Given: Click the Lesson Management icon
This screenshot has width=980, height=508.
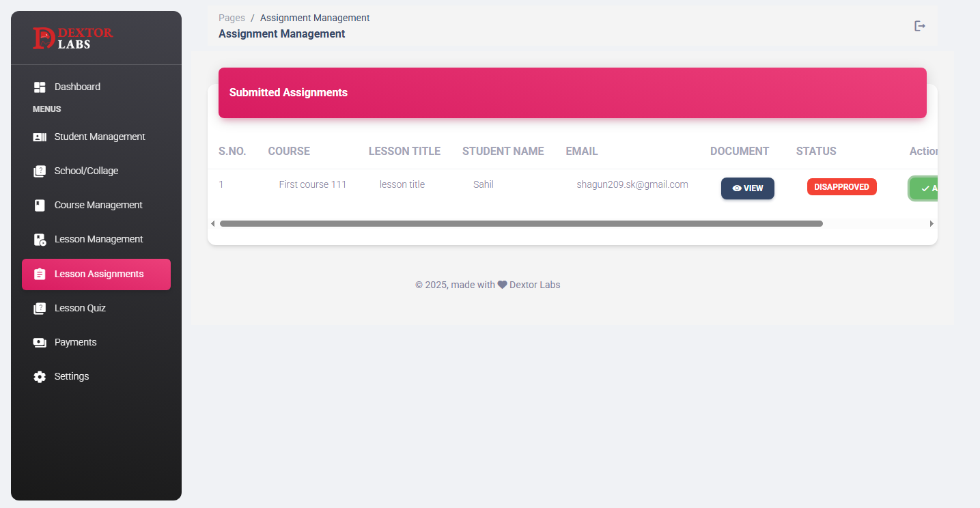Looking at the screenshot, I should click(x=40, y=240).
